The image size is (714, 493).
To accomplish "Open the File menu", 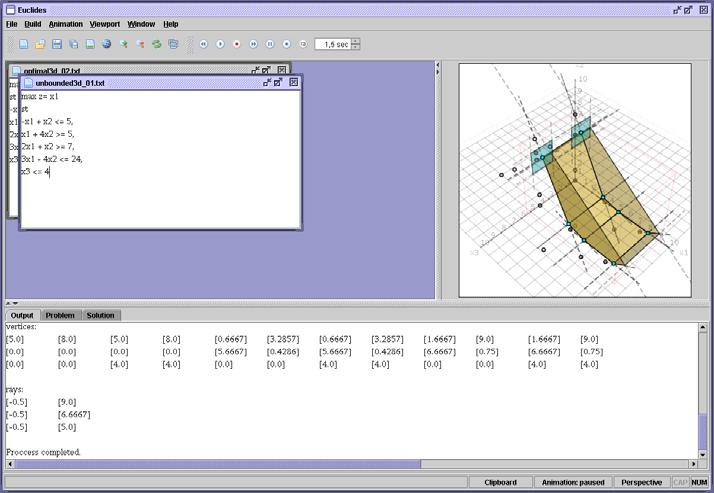I will [x=12, y=24].
